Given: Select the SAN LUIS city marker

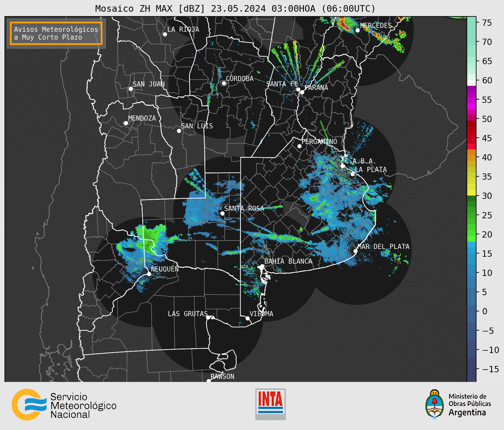Looking at the screenshot, I should coord(179,131).
